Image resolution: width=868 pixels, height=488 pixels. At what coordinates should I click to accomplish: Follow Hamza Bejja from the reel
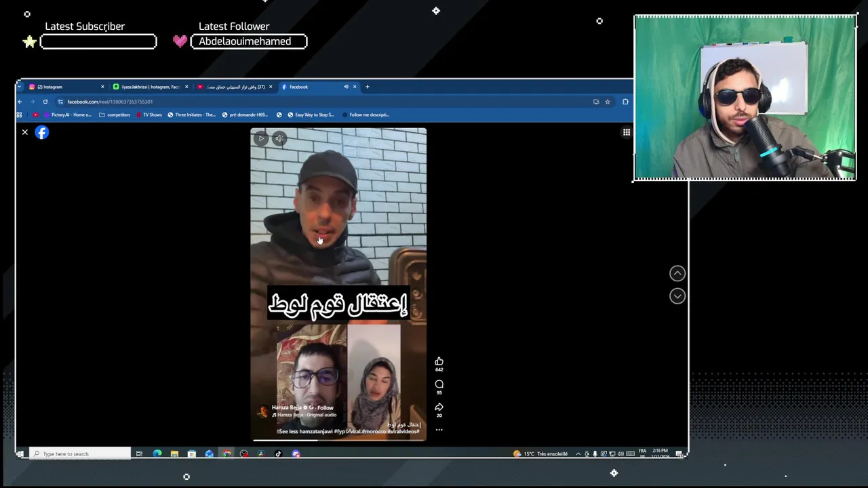click(x=325, y=408)
